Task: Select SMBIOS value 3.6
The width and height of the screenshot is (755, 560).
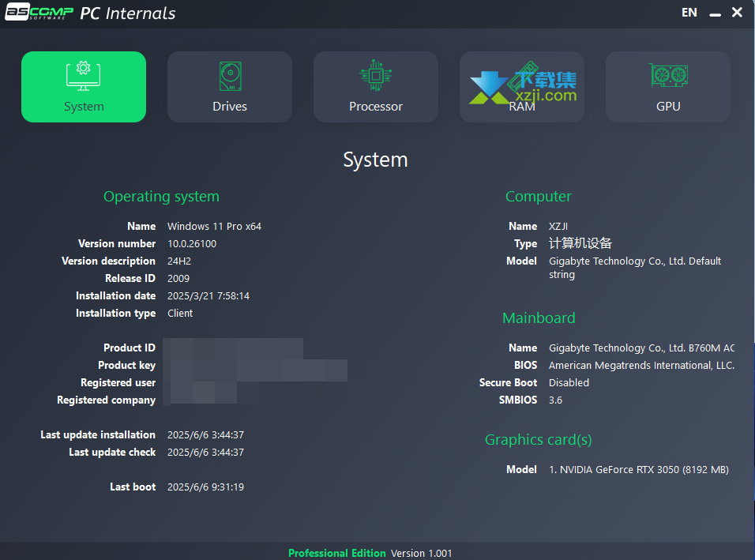Action: point(555,400)
